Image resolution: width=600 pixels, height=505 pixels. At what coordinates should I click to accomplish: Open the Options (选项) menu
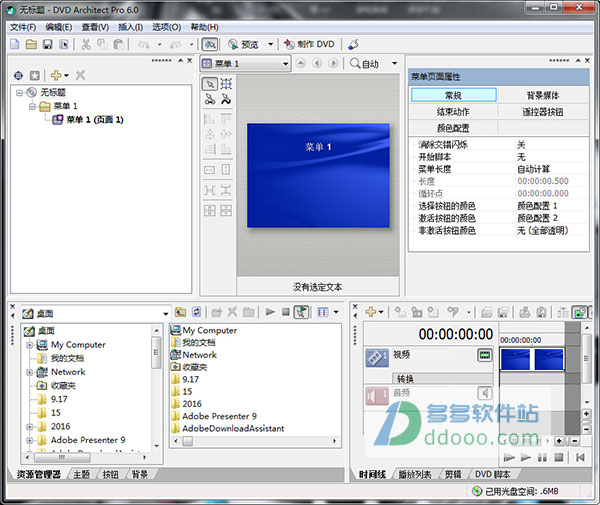pos(166,27)
